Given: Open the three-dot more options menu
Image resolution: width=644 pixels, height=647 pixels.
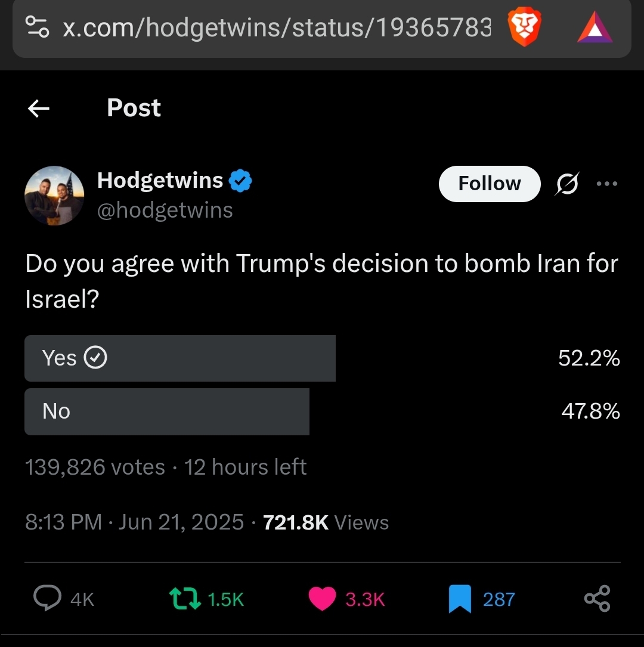Looking at the screenshot, I should pos(607,184).
